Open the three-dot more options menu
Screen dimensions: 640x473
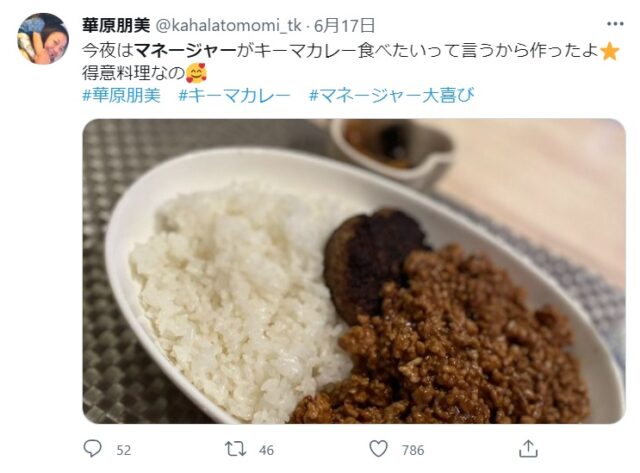[x=615, y=24]
